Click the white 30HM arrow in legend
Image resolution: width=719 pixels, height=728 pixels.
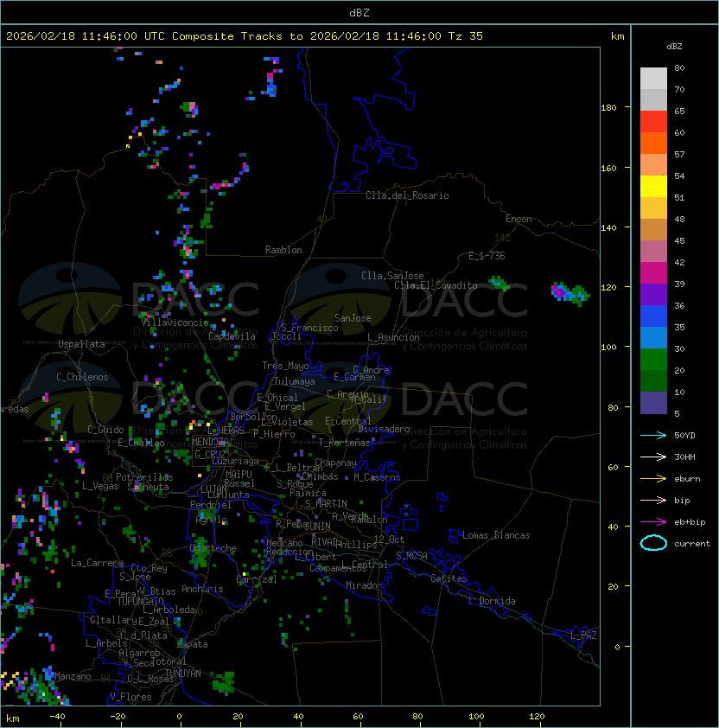coord(653,457)
